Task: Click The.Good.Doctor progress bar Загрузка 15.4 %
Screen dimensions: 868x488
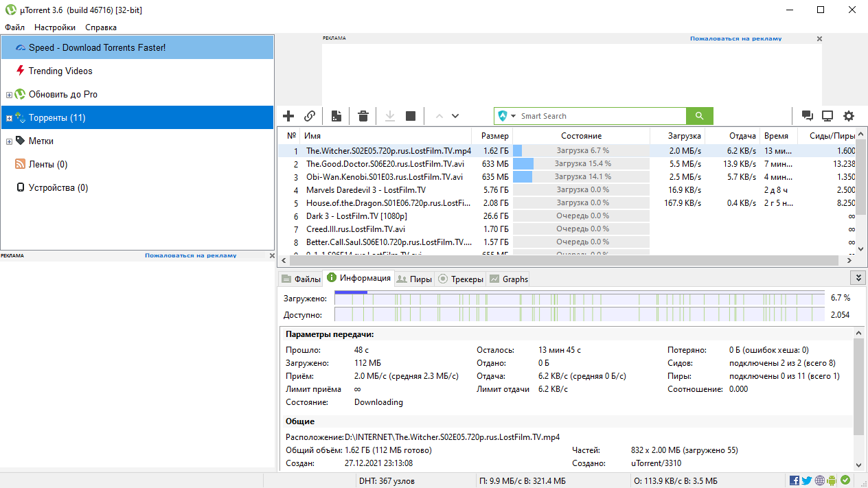Action: [581, 163]
